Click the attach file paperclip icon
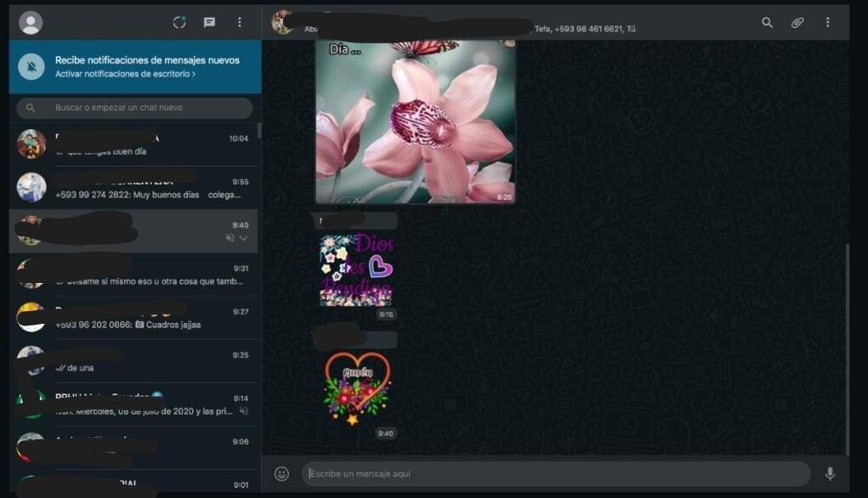 [797, 23]
